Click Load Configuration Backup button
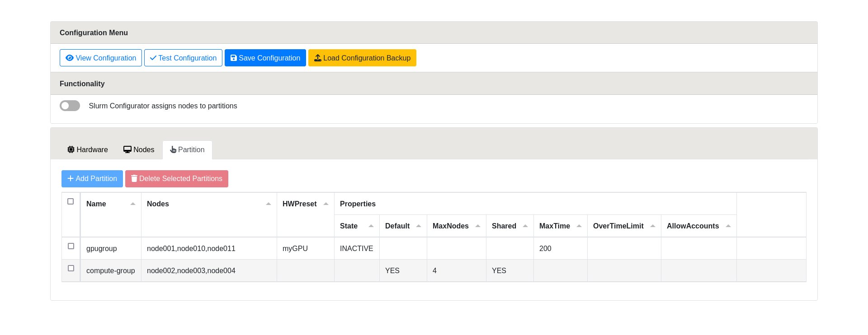The image size is (868, 335). [362, 58]
